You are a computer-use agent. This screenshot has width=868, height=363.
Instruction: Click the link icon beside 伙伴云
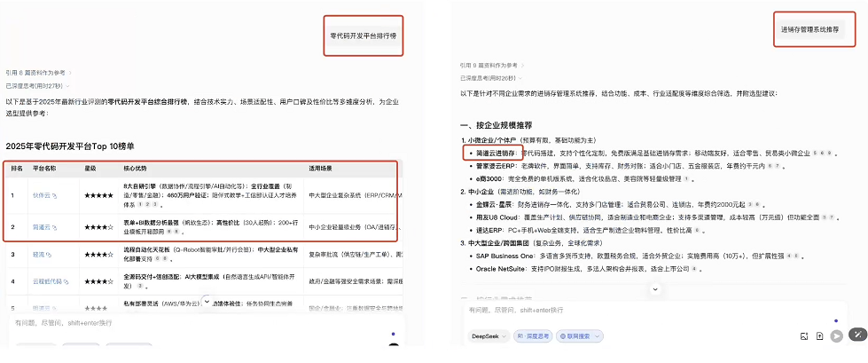(x=54, y=194)
